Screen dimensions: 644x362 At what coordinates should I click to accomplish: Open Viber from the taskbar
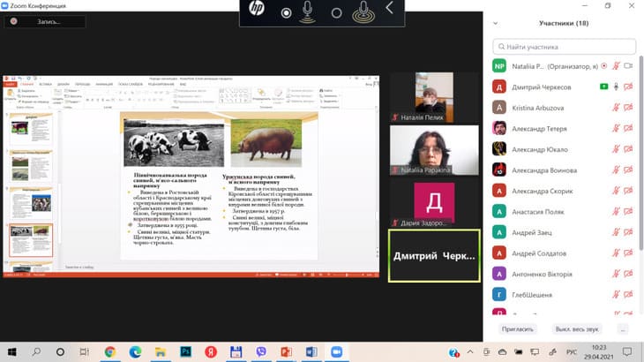261,351
